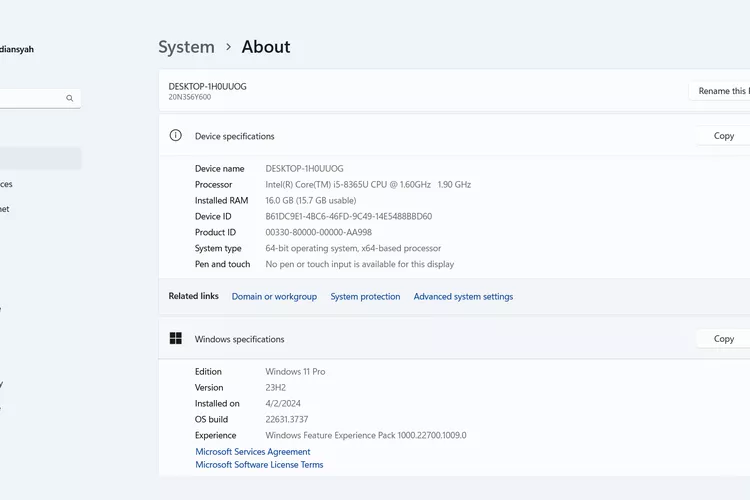Select the highlighted System item in sidebar
The width and height of the screenshot is (750, 500).
41,158
